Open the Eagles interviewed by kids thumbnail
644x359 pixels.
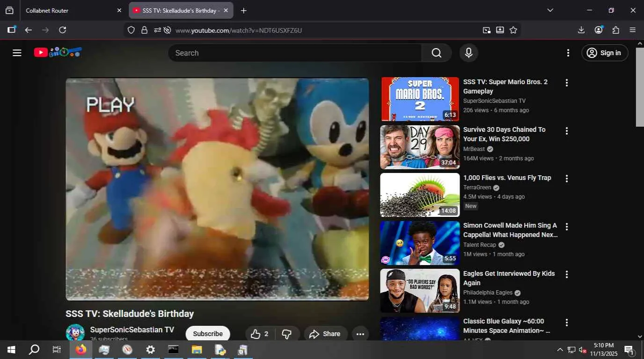[x=420, y=290]
